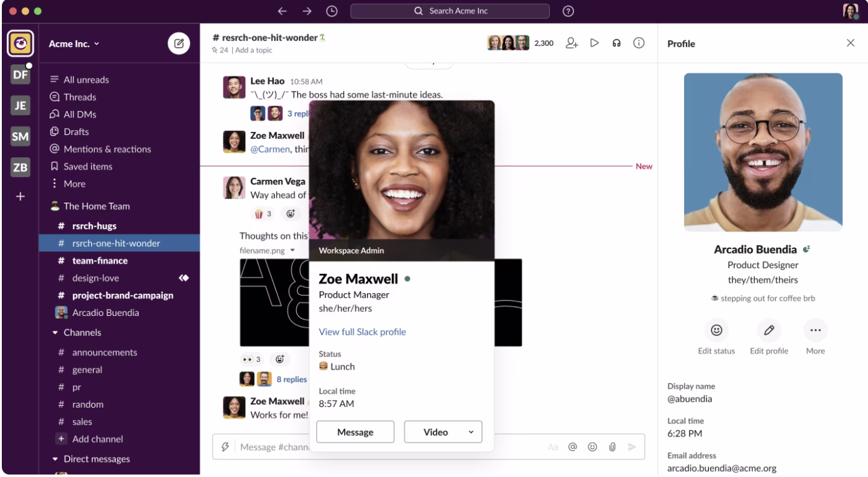Add a workspace with plus icon

point(19,196)
